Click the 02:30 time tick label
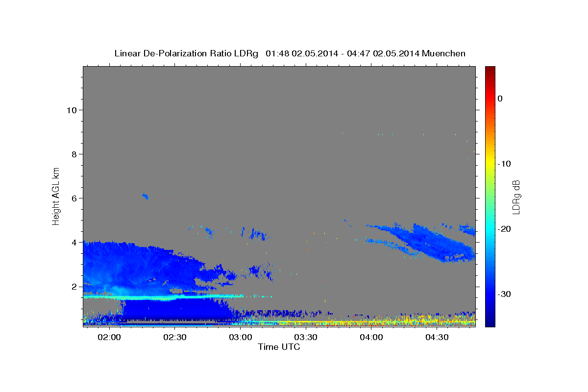Viewport: 588px width, 392px height. 175,338
